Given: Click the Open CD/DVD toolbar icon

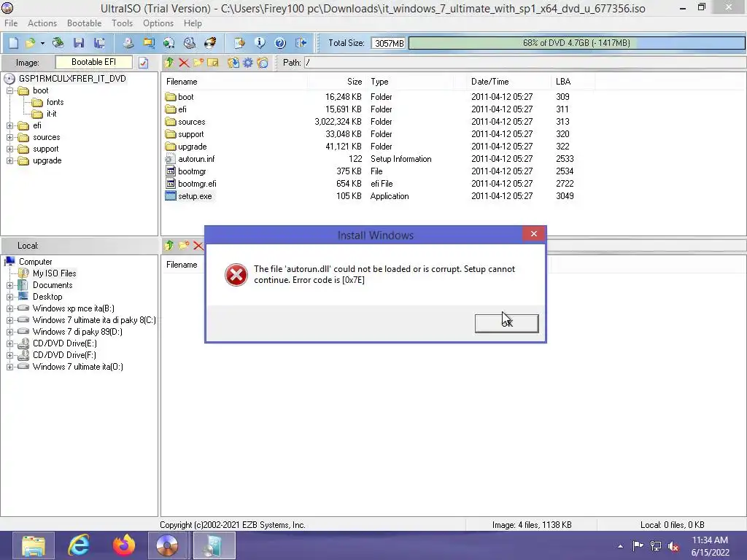Looking at the screenshot, I should [x=58, y=43].
